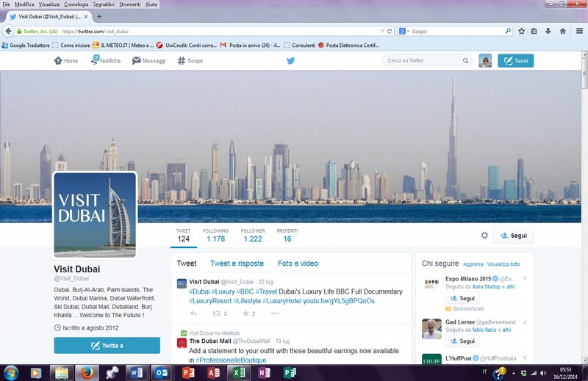The image size is (588, 381).
Task: Switch to Tweet e risposte tab
Action: [237, 264]
